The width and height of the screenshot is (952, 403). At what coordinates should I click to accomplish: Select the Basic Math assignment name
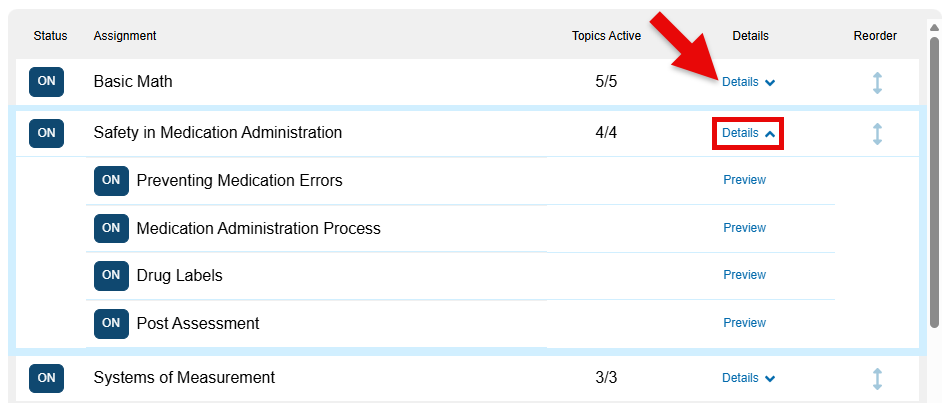(x=133, y=82)
